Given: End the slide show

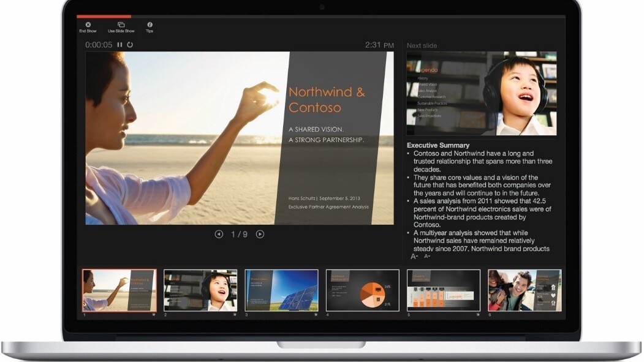Looking at the screenshot, I should [x=88, y=28].
